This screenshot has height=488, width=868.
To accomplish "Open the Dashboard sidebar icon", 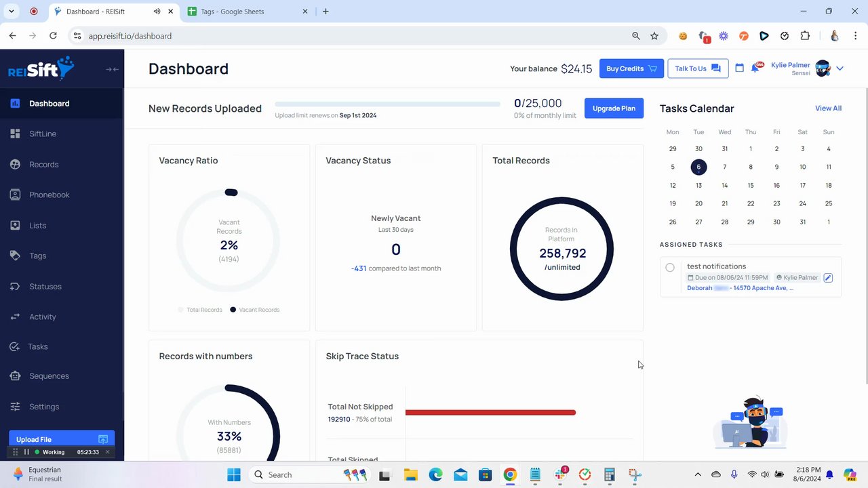I will click(15, 104).
